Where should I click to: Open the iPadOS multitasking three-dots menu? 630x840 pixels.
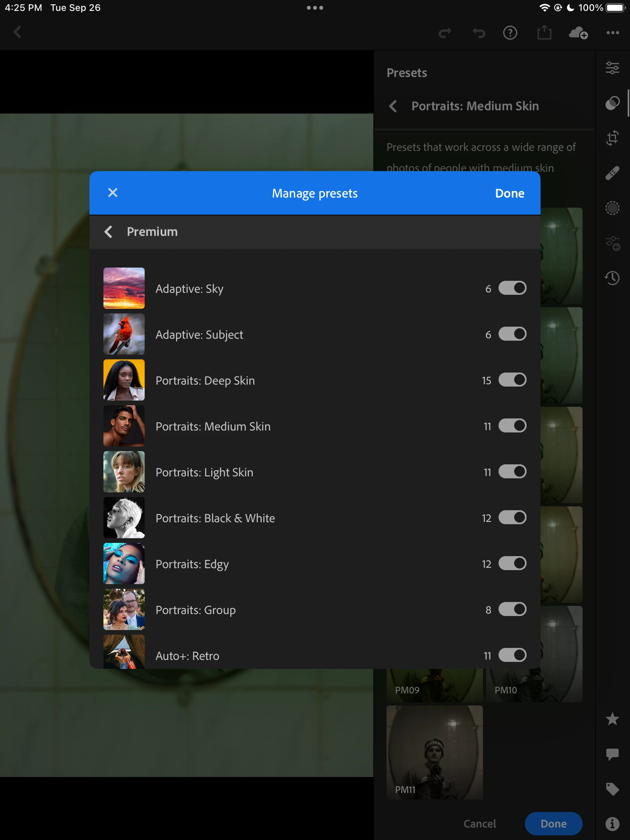tap(315, 8)
